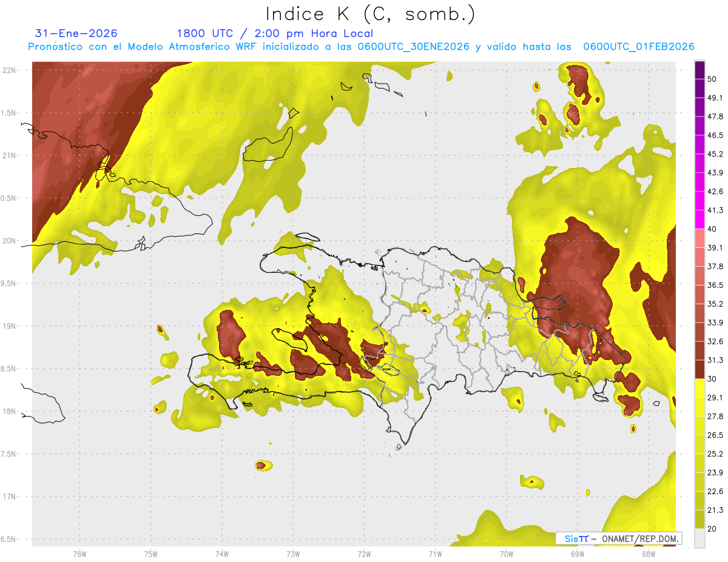Select the bright yellow swatch between 29.1 and 30
The height and width of the screenshot is (562, 728).
[699, 389]
